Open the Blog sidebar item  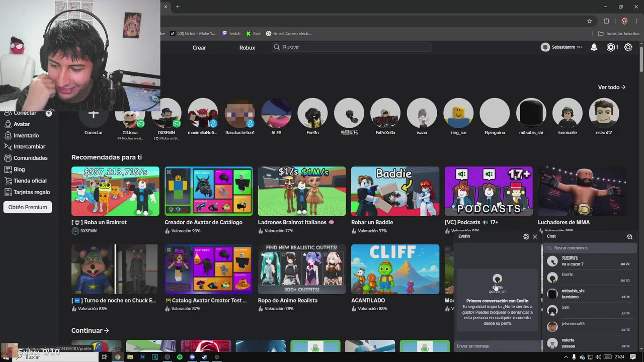tap(15, 169)
